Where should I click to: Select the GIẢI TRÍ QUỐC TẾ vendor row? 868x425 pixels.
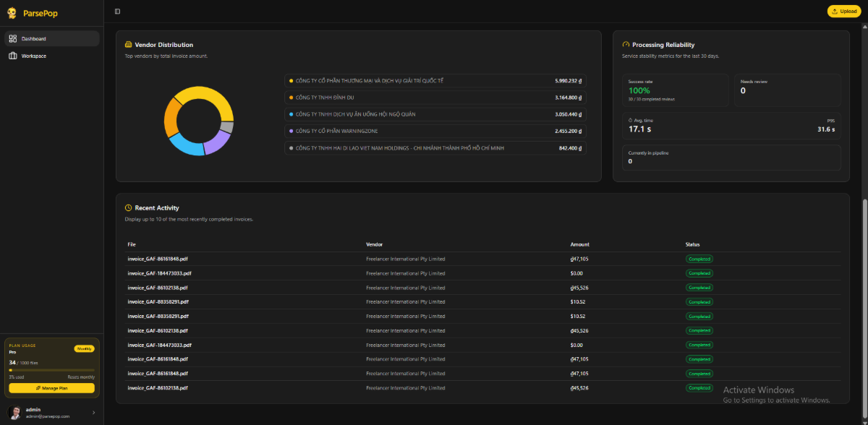coord(435,81)
